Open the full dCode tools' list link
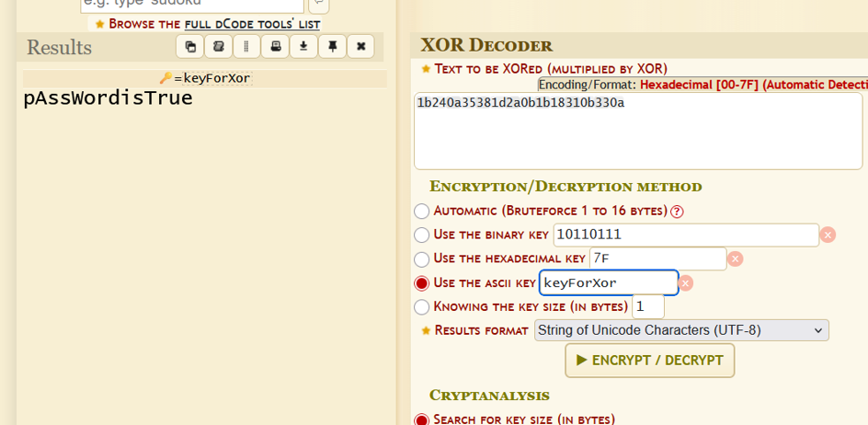868x425 pixels. point(252,25)
